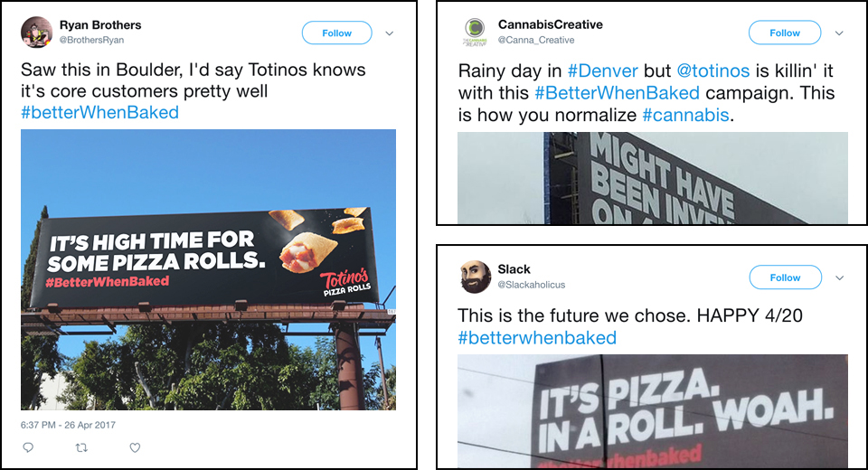Visit the @totinos mention link
The image size is (868, 470).
click(x=713, y=70)
